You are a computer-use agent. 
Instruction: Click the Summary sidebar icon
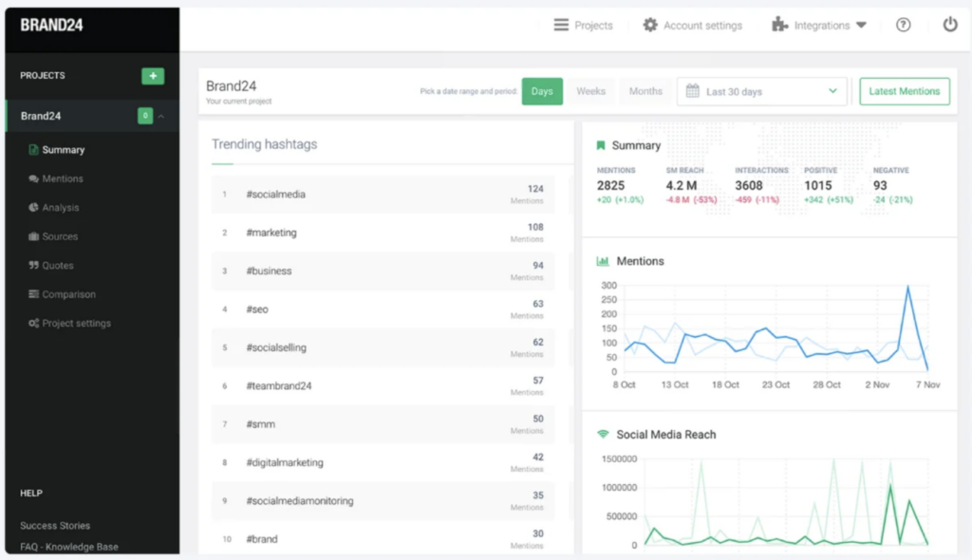(33, 149)
